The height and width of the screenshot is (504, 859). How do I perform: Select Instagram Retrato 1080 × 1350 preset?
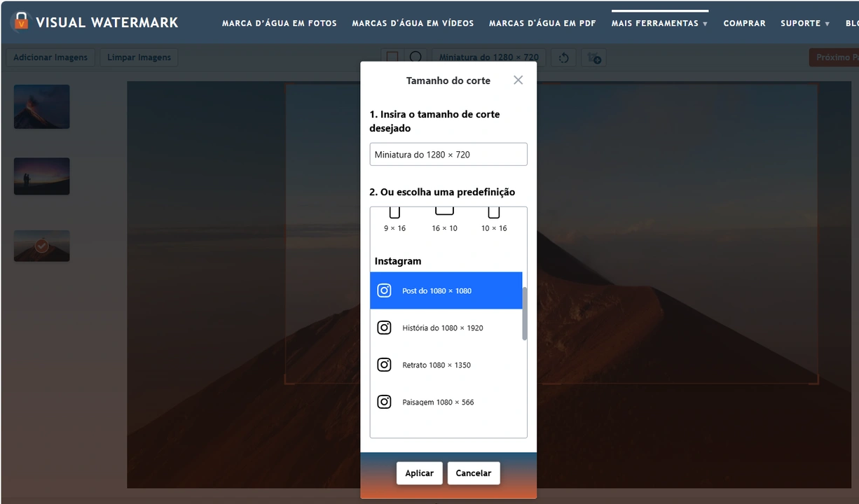tap(446, 365)
